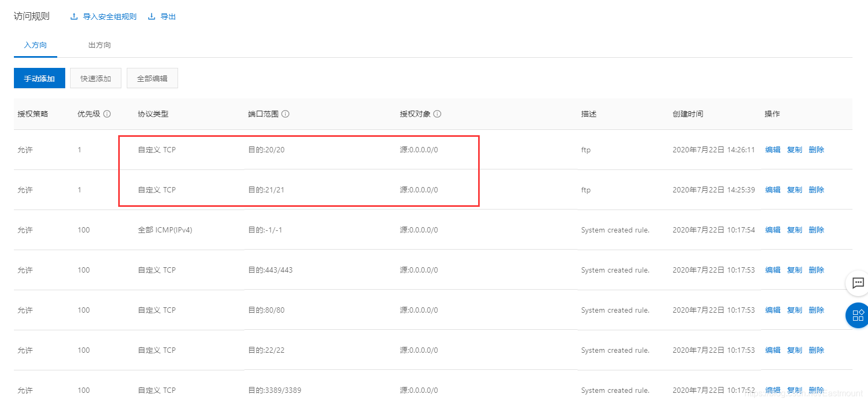The image size is (868, 403).
Task: Select the port range cell 目的:80/80
Action: pyautogui.click(x=266, y=310)
